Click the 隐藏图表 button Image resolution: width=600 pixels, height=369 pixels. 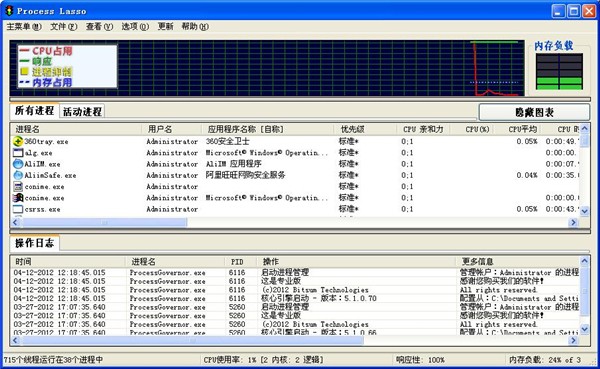coord(534,112)
